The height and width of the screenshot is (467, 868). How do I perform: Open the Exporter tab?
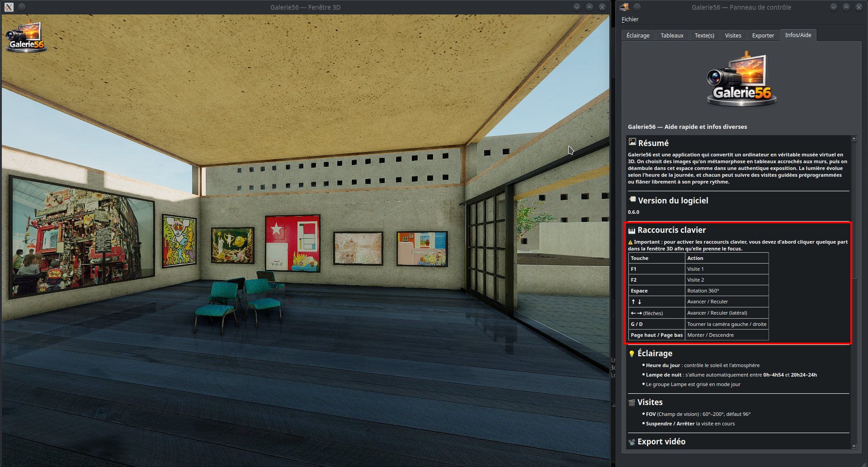tap(763, 35)
